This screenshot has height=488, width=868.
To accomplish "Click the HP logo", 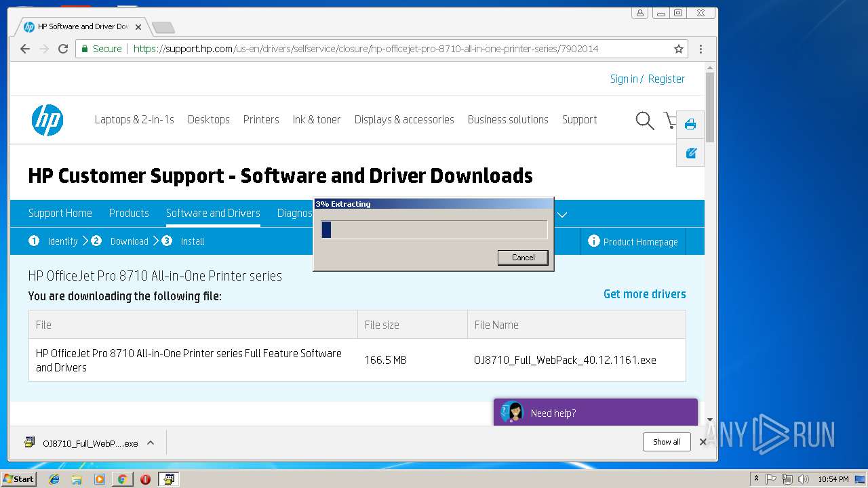I will point(47,120).
